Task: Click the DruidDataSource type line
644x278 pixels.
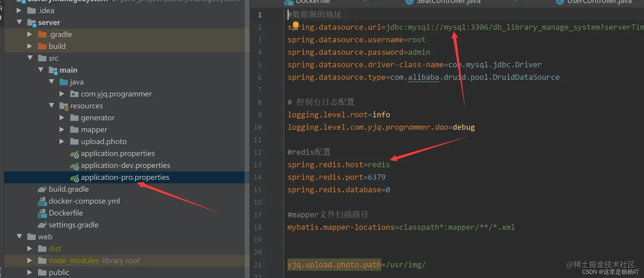Action: pyautogui.click(x=423, y=77)
